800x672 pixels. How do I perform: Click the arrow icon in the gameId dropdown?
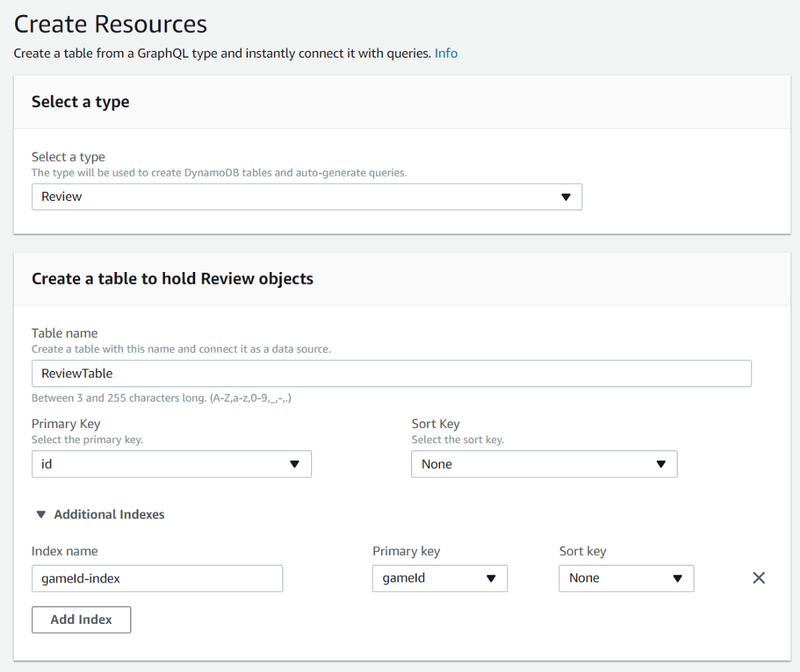[491, 578]
